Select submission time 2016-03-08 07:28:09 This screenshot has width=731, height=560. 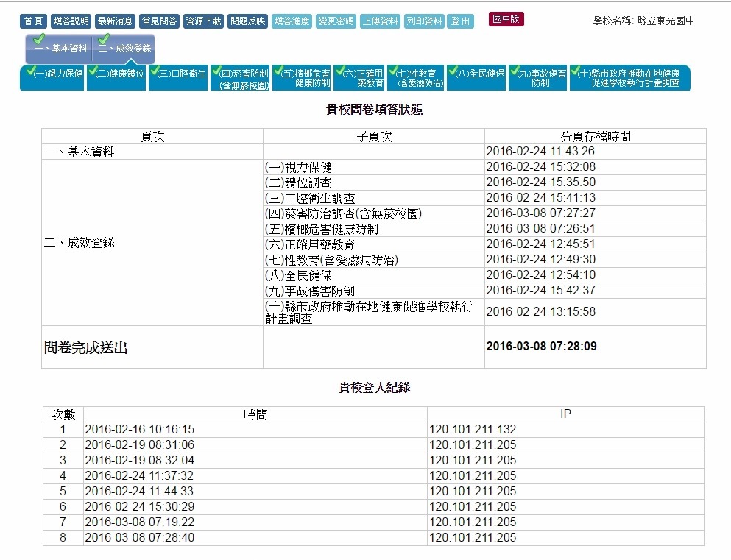541,346
